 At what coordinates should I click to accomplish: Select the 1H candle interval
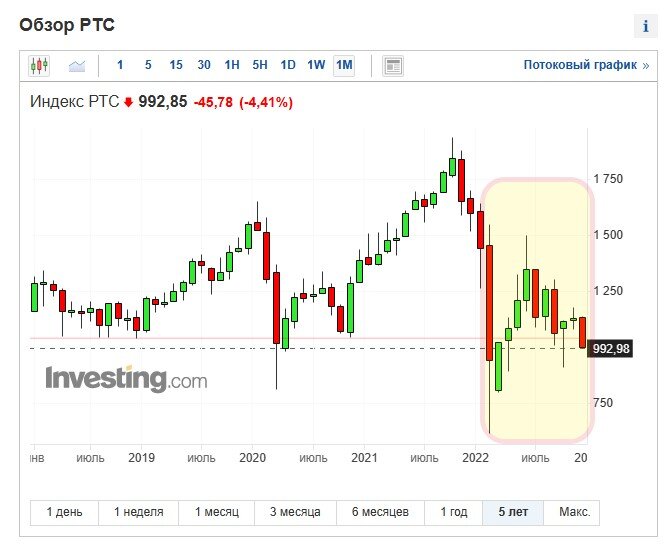232,66
